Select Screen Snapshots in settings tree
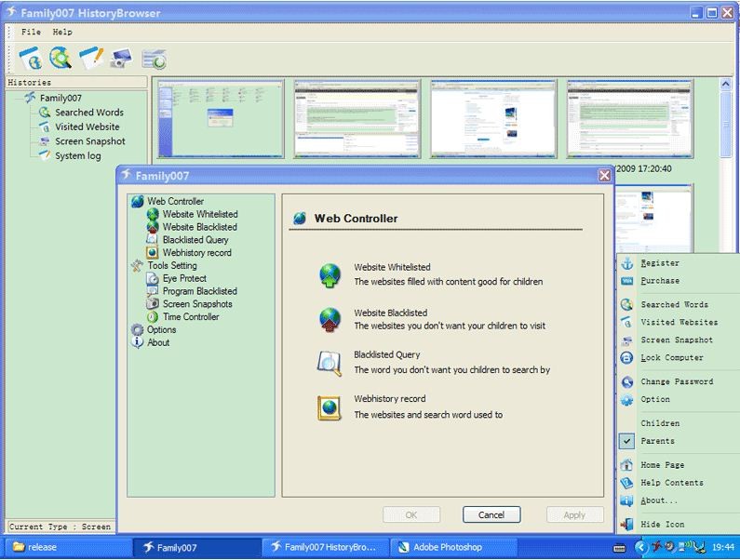Image resolution: width=740 pixels, height=560 pixels. pos(197,304)
